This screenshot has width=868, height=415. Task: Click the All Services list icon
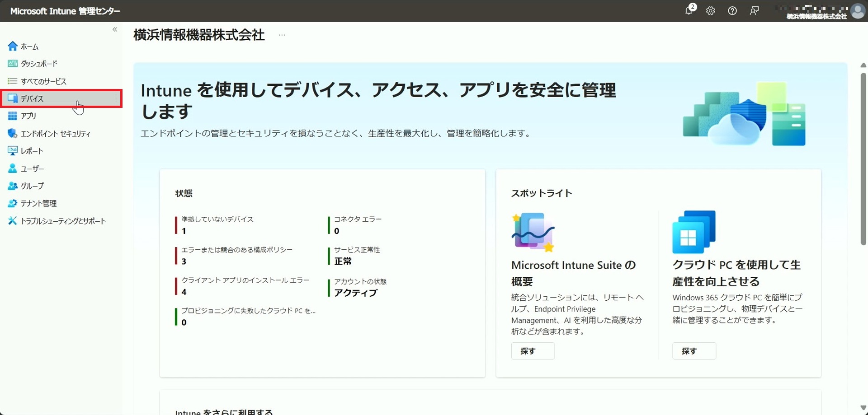point(13,81)
